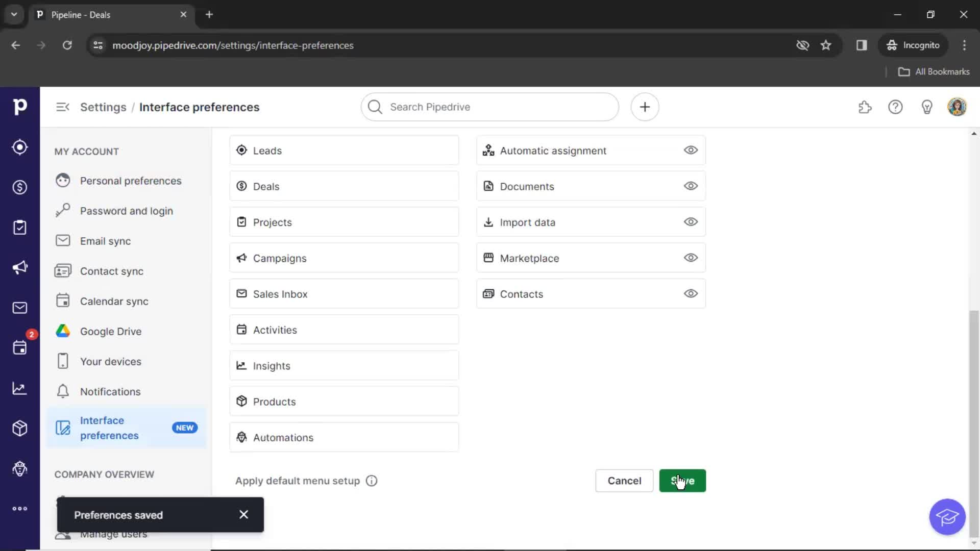Screen dimensions: 980x551
Task: Select Personal preferences menu item
Action: tap(131, 180)
